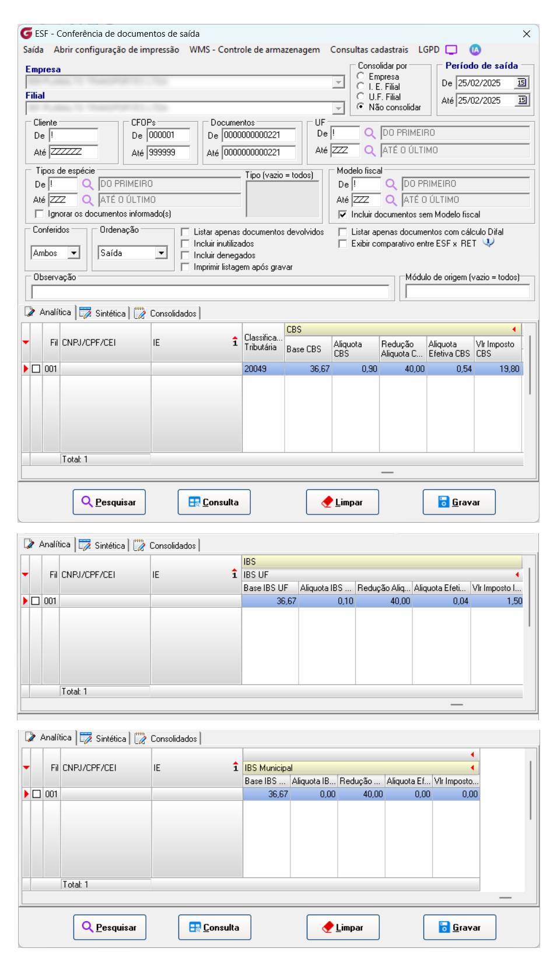Click magnifier for Modelo fiscal 'De'
Image resolution: width=557 pixels, height=980 pixels.
tap(391, 184)
